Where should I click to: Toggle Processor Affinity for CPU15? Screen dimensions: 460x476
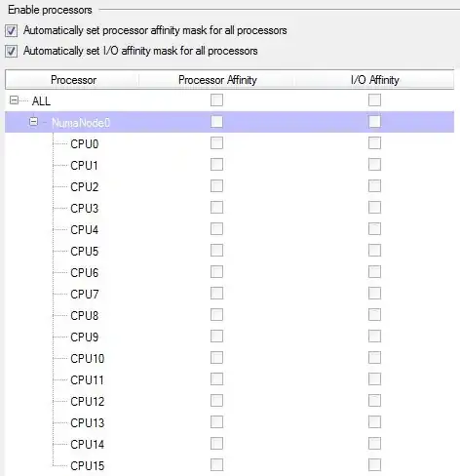216,465
